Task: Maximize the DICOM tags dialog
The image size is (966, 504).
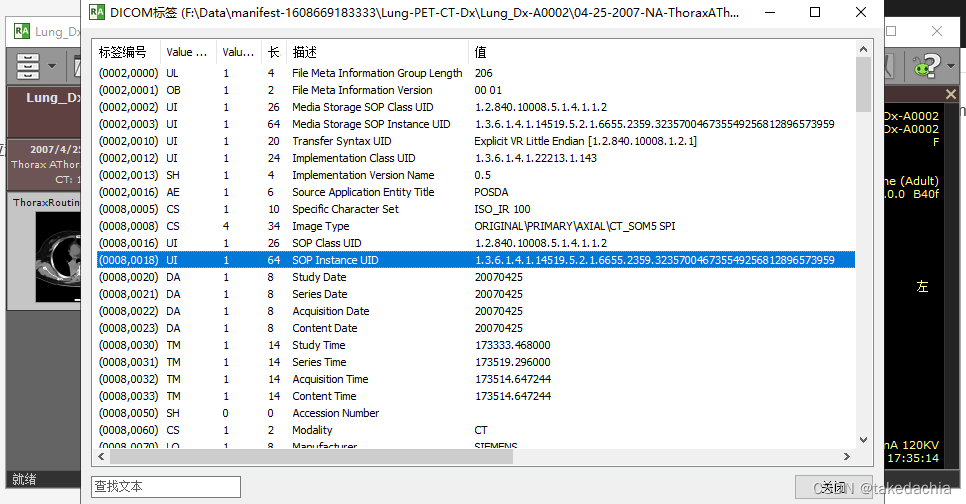Action: coord(814,12)
